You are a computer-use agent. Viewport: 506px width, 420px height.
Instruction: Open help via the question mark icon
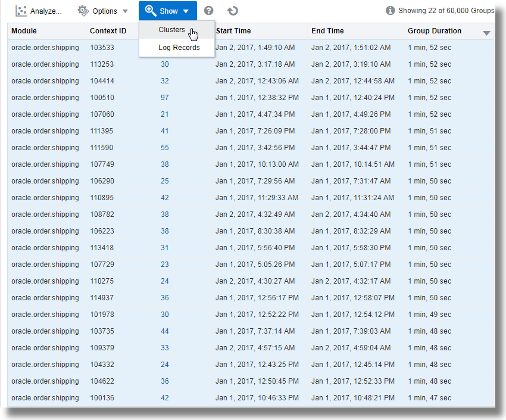click(x=207, y=10)
